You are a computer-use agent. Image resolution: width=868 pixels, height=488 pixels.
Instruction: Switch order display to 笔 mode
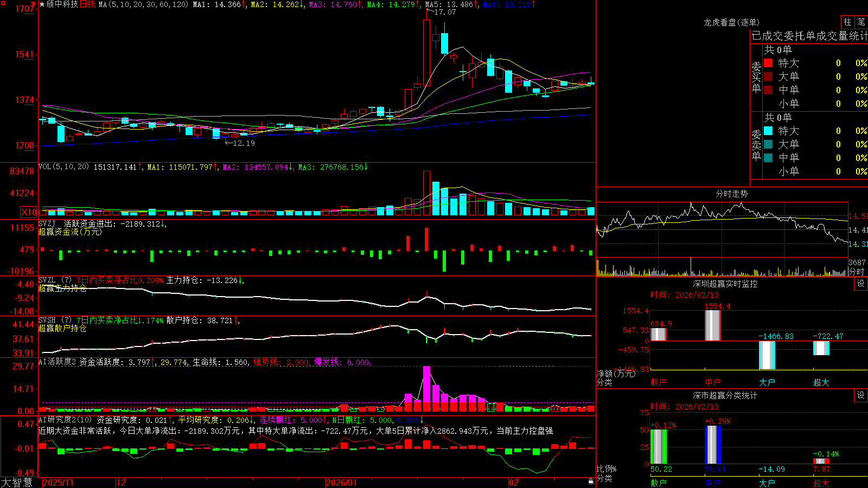[861, 22]
